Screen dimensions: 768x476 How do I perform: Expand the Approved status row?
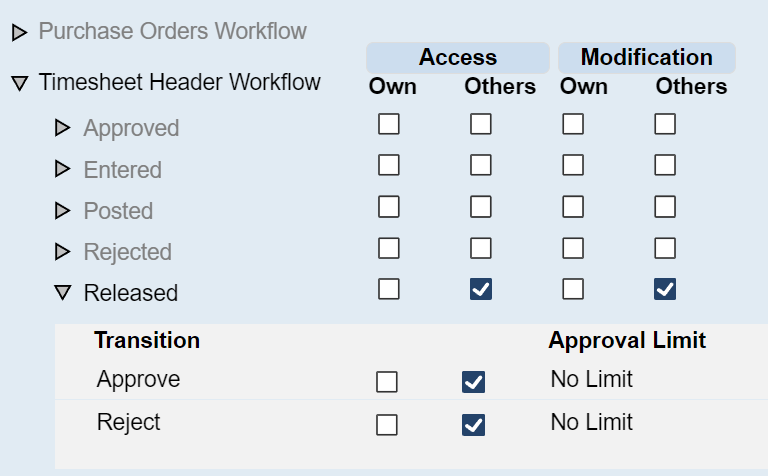coord(63,128)
